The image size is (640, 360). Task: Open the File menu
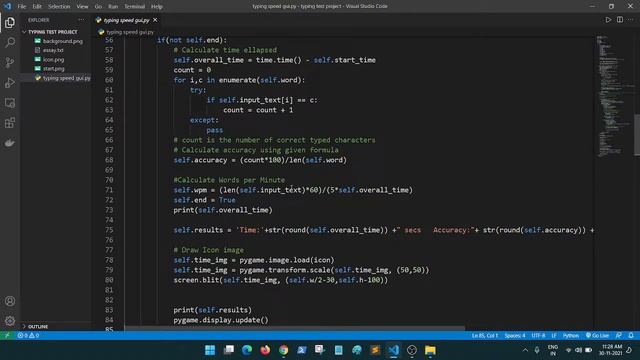click(x=22, y=7)
